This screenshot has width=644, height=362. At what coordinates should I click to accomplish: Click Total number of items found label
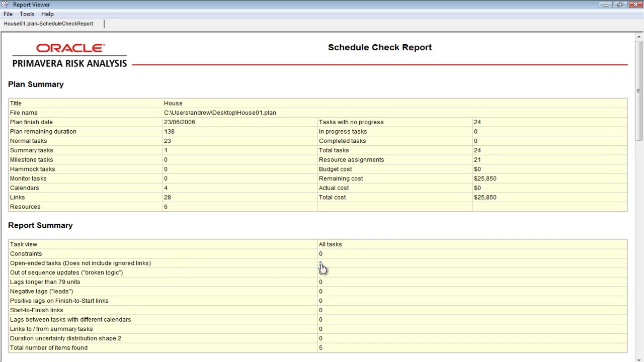49,348
